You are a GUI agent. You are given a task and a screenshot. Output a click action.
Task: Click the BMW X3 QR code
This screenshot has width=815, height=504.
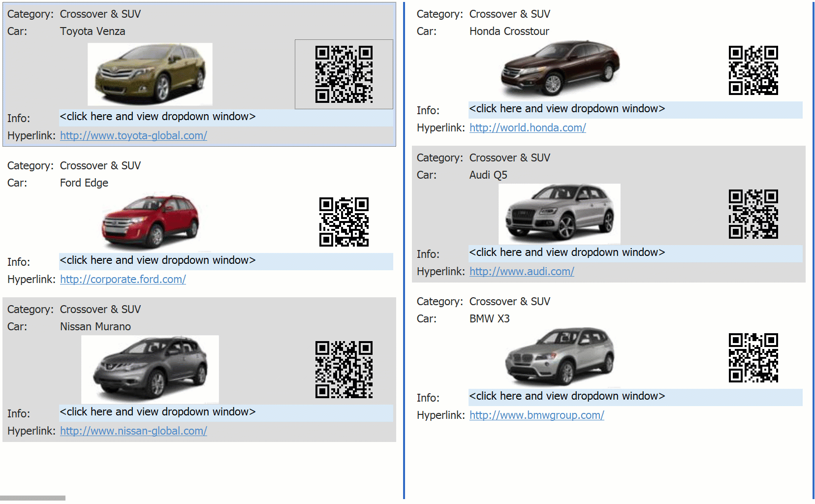(753, 358)
